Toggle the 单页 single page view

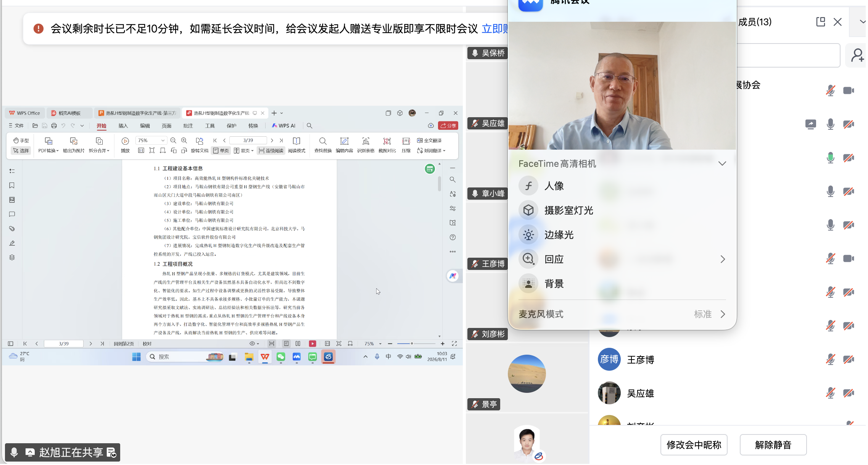pyautogui.click(x=221, y=150)
